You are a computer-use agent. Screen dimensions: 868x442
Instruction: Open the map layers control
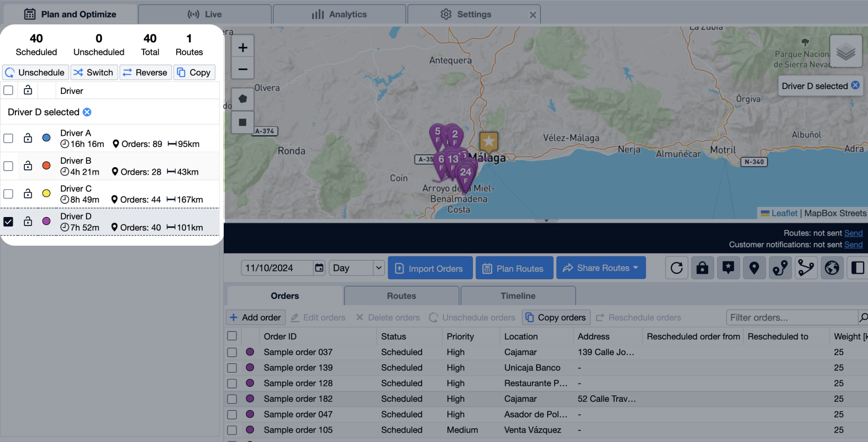point(846,52)
